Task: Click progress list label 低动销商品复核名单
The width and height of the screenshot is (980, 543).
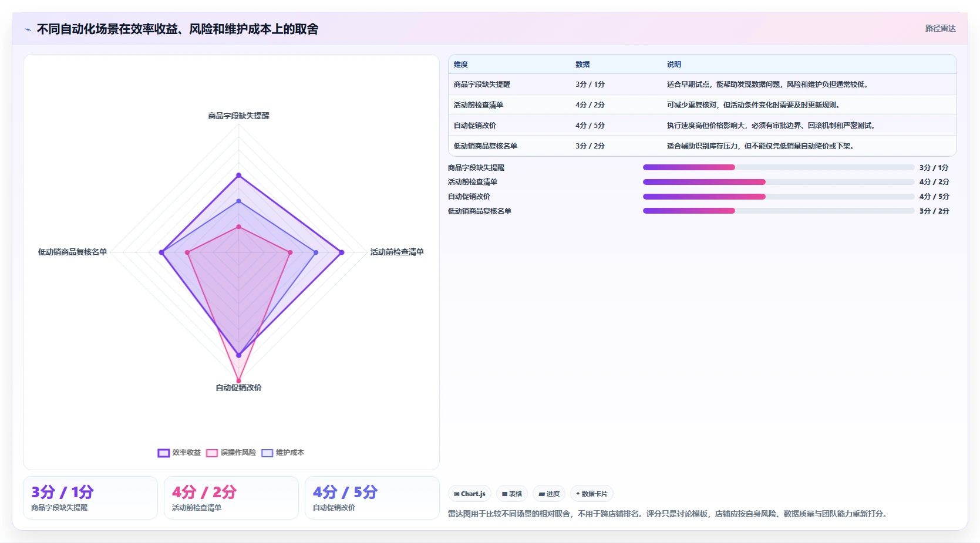Action: click(x=480, y=211)
